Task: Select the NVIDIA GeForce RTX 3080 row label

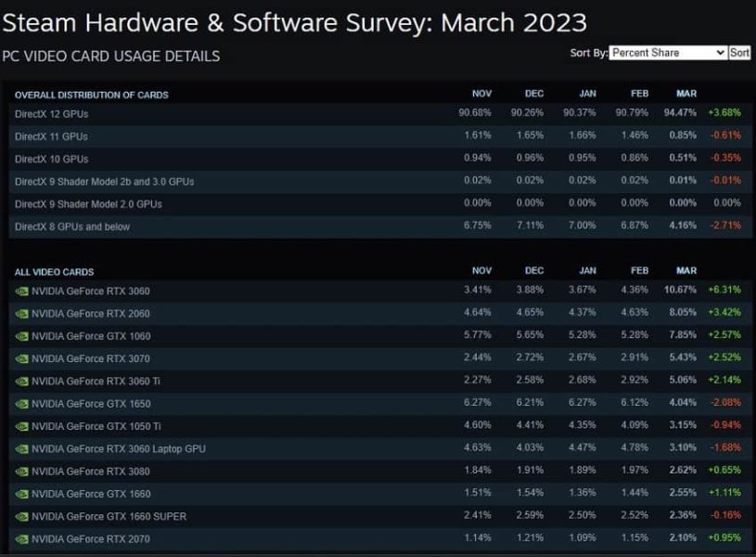Action: pos(91,471)
